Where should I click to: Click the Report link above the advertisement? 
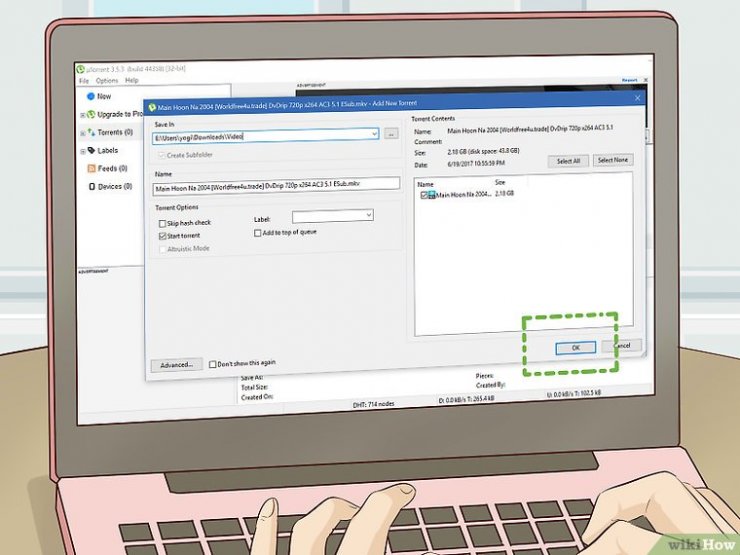click(x=630, y=80)
